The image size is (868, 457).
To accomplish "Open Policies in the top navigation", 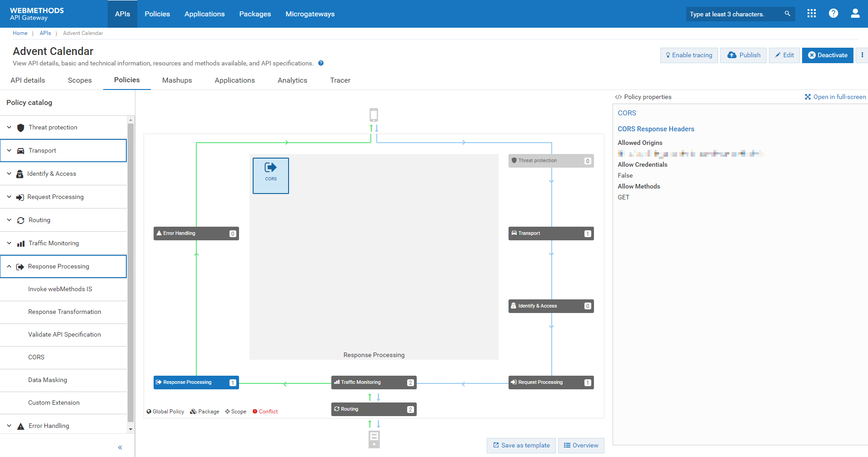I will [157, 14].
